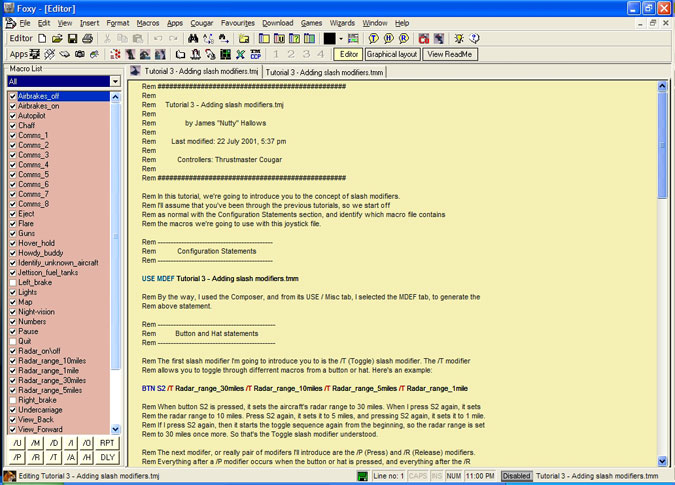Click the editor scroll-down arrow
This screenshot has height=485, width=675.
(x=662, y=461)
